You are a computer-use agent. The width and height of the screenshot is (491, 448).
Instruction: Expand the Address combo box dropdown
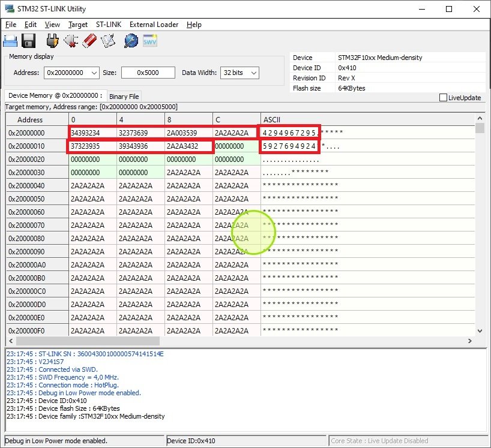click(94, 73)
